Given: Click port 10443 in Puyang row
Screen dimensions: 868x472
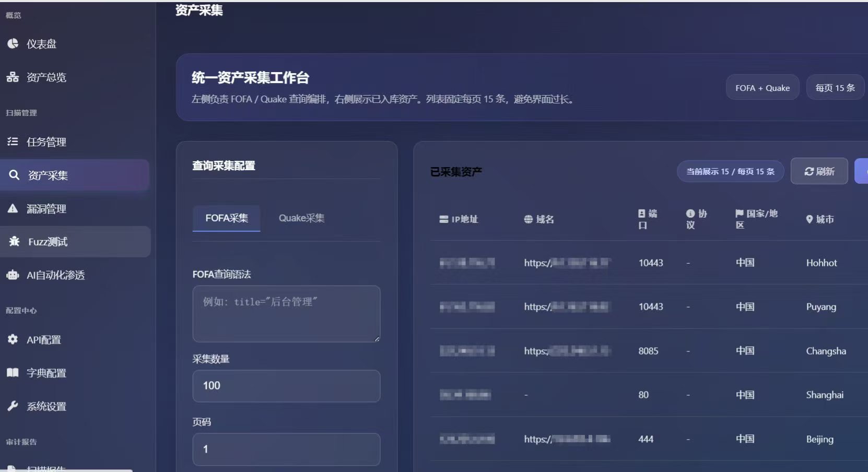Looking at the screenshot, I should tap(651, 306).
